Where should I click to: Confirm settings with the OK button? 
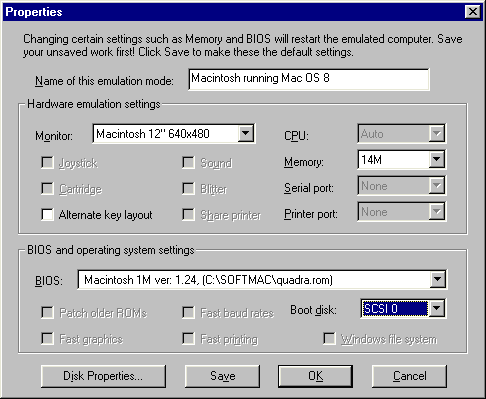[x=315, y=376]
